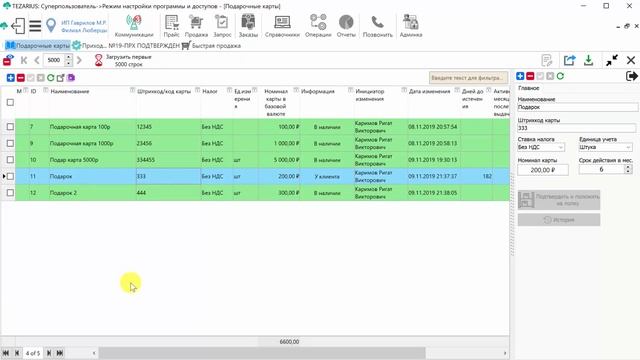
Task: Switch to Подарочные карты tab
Action: (x=37, y=46)
